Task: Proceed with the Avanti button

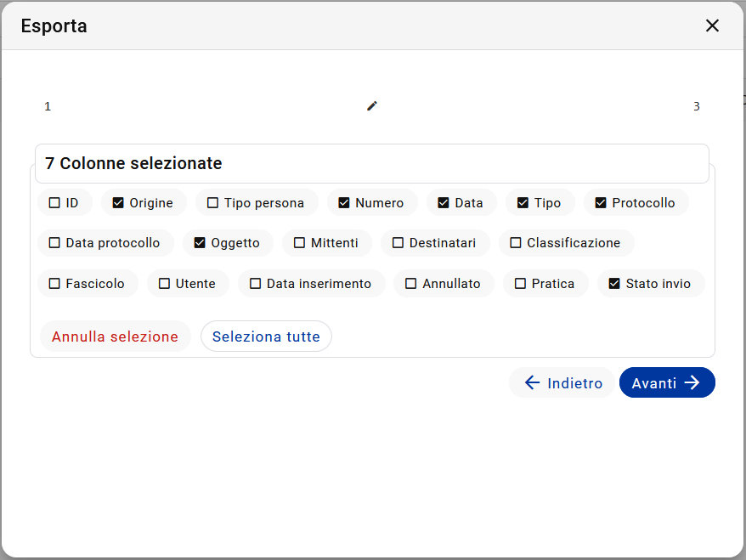Action: click(x=667, y=382)
